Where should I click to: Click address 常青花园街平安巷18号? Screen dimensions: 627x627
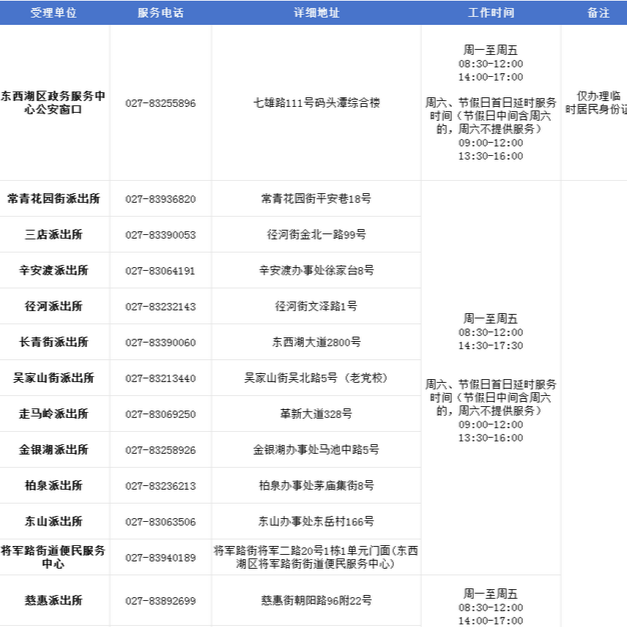tap(316, 198)
